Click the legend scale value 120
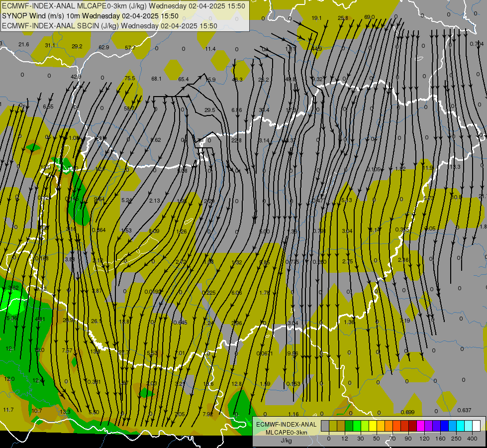Image resolution: width=487 pixels, height=448 pixels. tap(424, 439)
